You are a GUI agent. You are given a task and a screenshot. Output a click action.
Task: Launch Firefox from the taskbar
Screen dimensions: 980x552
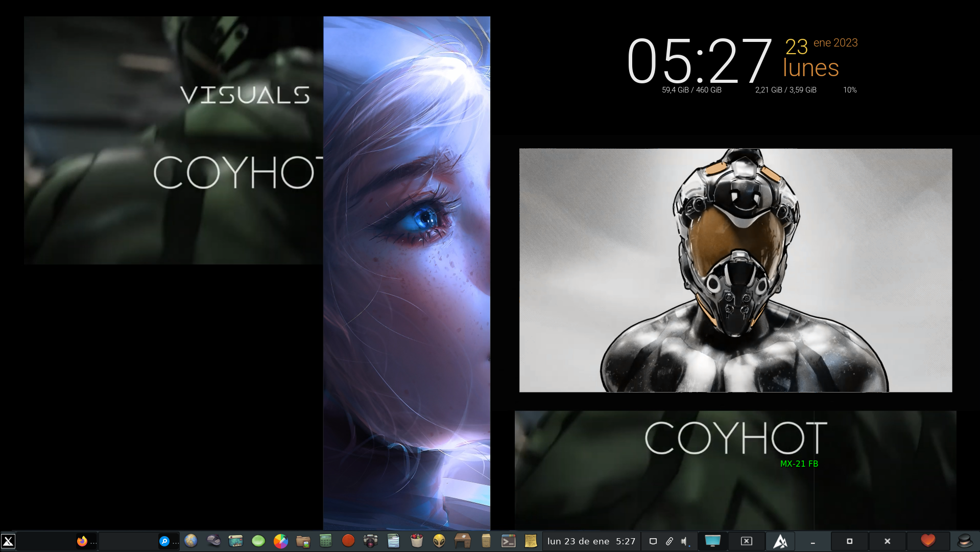pyautogui.click(x=82, y=541)
